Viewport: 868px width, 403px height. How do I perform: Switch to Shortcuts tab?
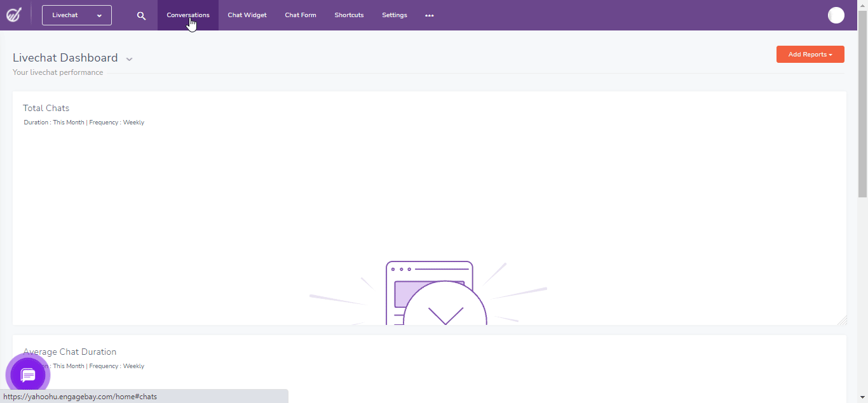[x=349, y=15]
